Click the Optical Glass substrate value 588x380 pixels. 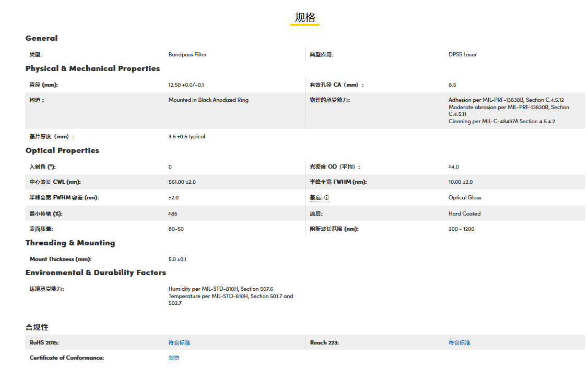click(x=465, y=198)
